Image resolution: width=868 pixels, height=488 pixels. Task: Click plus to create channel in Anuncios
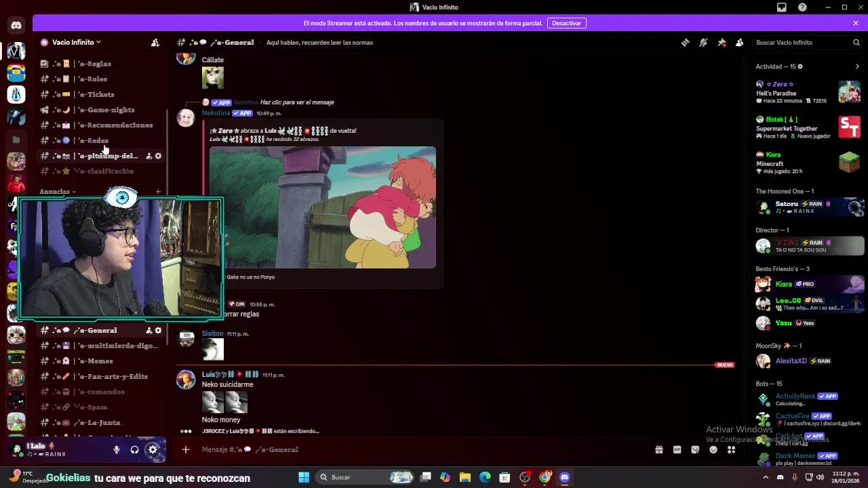click(158, 192)
